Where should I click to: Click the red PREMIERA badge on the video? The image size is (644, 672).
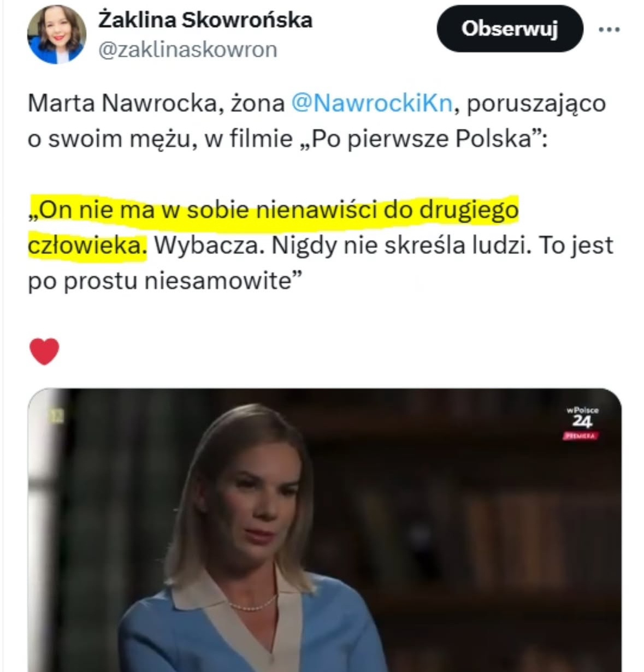tap(581, 436)
